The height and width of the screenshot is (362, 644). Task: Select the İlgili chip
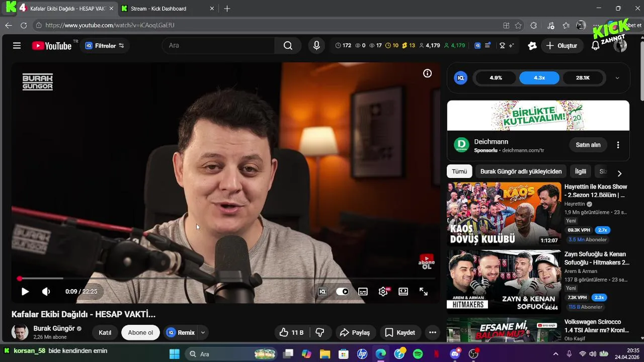click(581, 171)
